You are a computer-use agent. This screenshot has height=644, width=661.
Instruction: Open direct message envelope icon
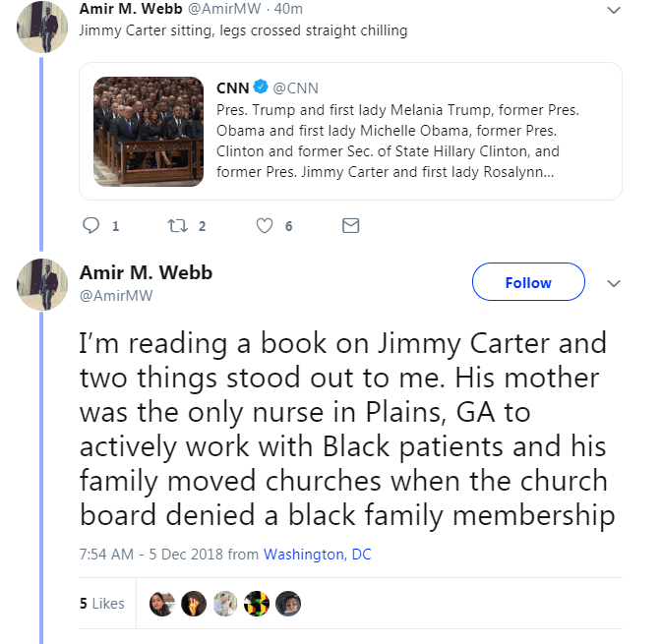350,226
